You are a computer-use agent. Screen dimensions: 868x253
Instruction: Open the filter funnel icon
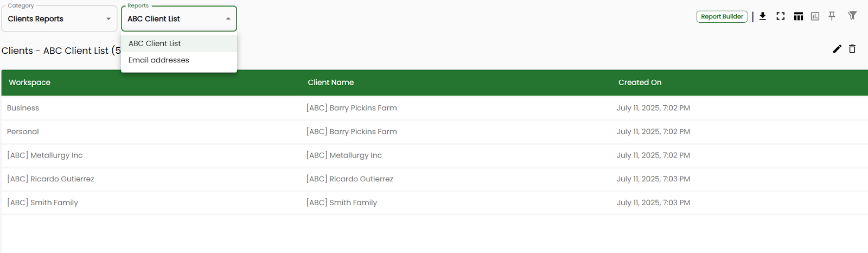pos(852,16)
